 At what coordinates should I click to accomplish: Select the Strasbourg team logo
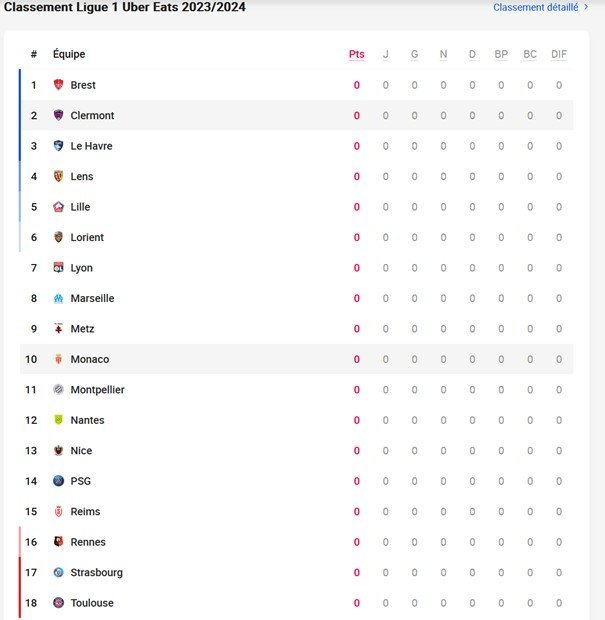click(x=59, y=572)
